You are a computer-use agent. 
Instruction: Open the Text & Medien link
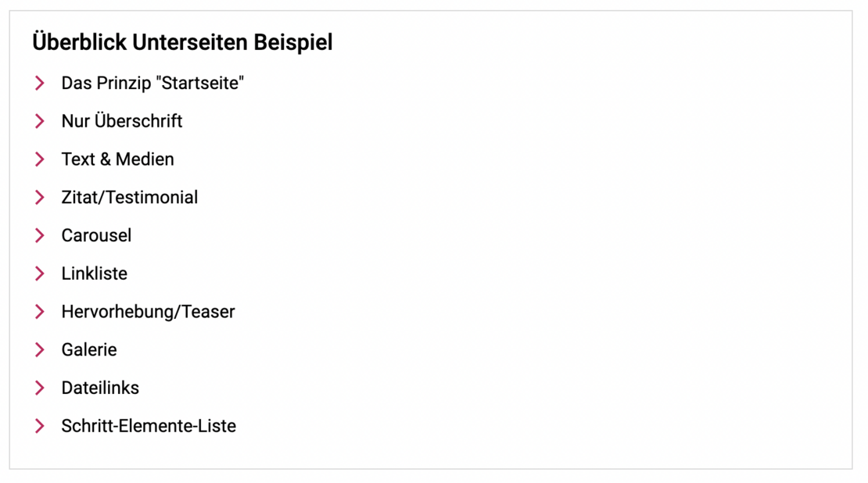coord(117,159)
